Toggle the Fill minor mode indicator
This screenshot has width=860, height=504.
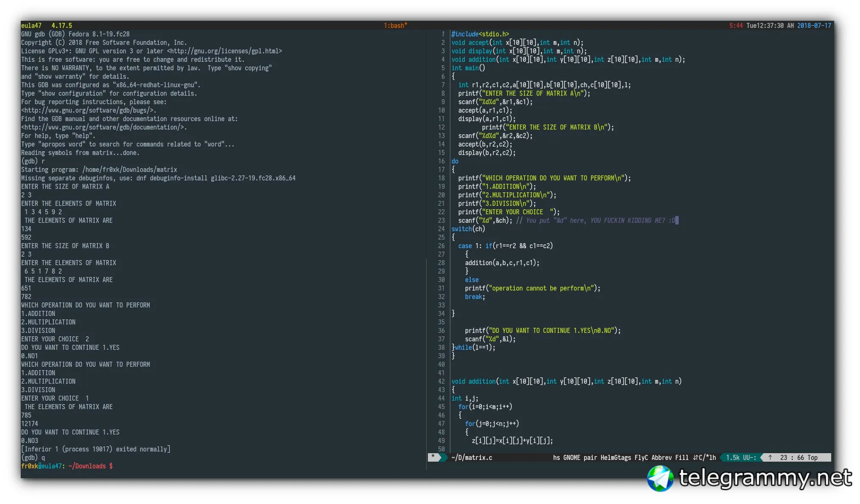pos(682,457)
